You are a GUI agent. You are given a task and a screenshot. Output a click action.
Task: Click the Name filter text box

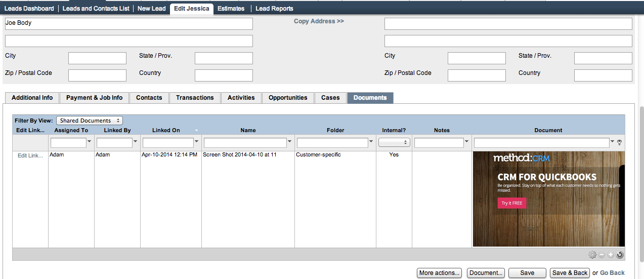click(x=245, y=143)
